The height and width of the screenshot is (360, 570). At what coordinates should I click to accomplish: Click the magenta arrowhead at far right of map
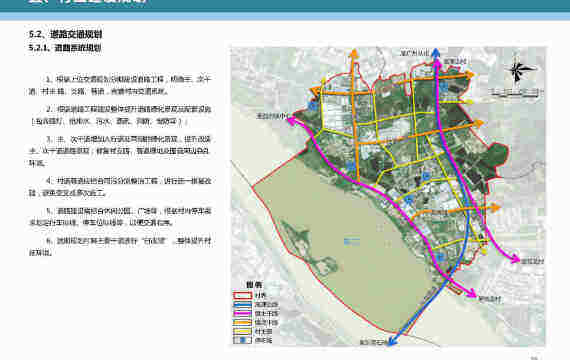click(x=515, y=259)
